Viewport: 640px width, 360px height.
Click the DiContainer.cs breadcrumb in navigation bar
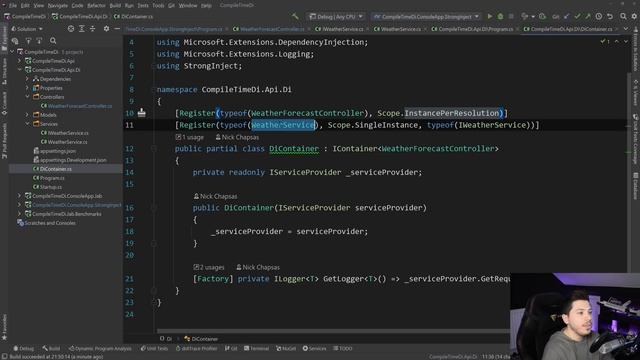133,17
